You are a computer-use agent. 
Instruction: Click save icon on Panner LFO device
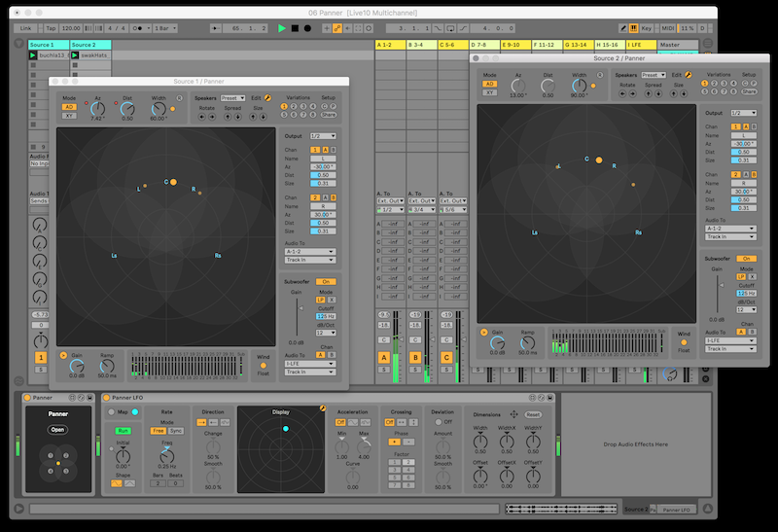click(549, 398)
